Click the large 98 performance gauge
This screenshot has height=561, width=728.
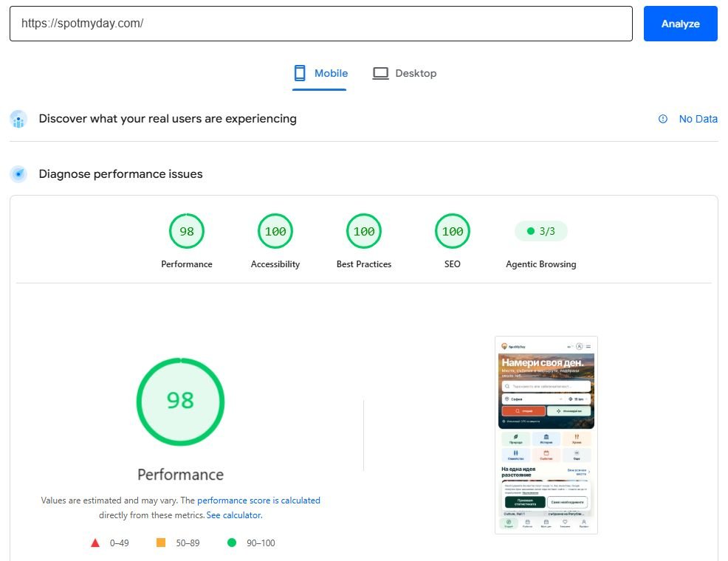point(181,402)
